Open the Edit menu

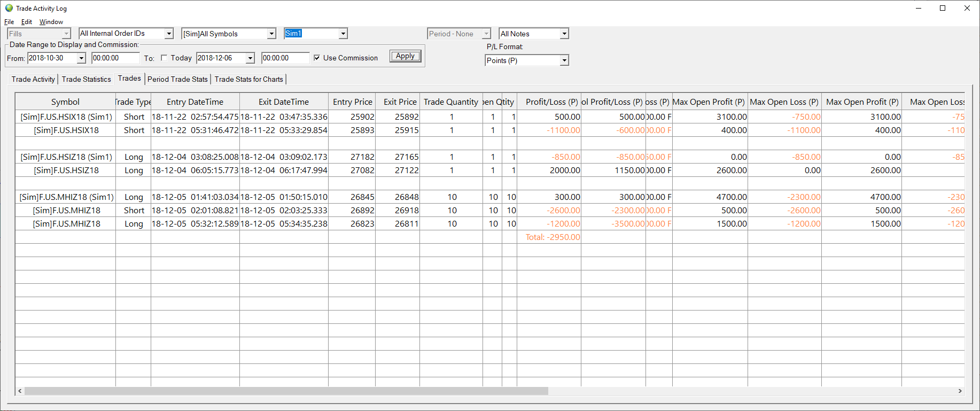[x=27, y=22]
